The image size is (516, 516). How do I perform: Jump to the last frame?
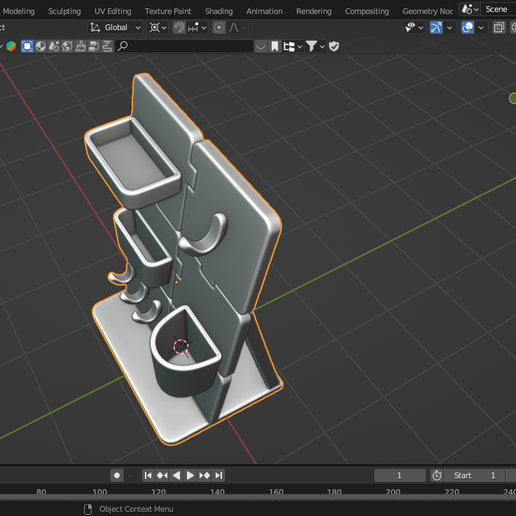point(218,475)
